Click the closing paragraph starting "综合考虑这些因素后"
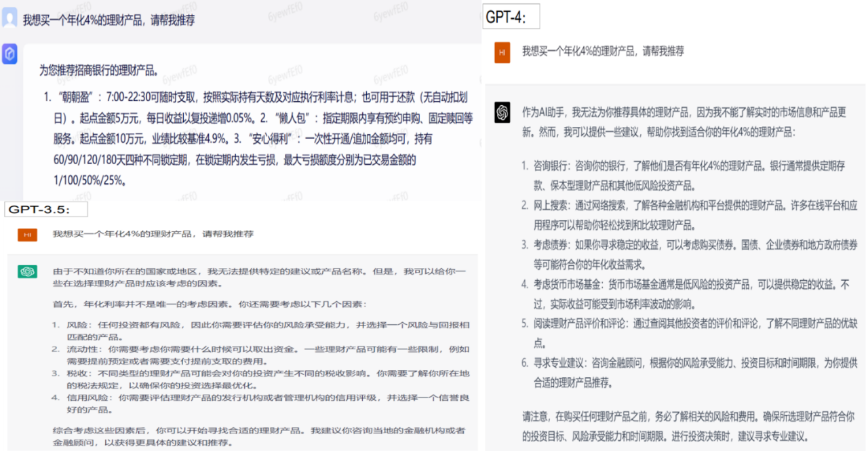Screen dimensions: 868x451 coord(260,436)
